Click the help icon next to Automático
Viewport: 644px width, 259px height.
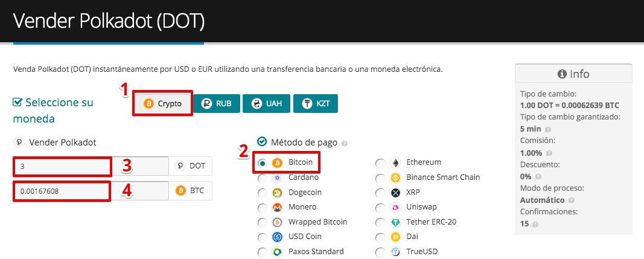tap(572, 201)
